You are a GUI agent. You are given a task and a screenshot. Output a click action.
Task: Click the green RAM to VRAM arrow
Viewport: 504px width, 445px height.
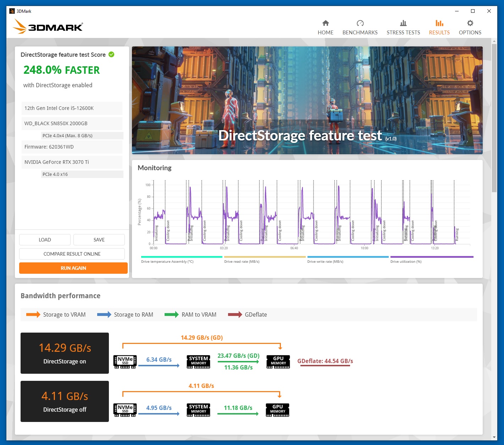click(172, 315)
